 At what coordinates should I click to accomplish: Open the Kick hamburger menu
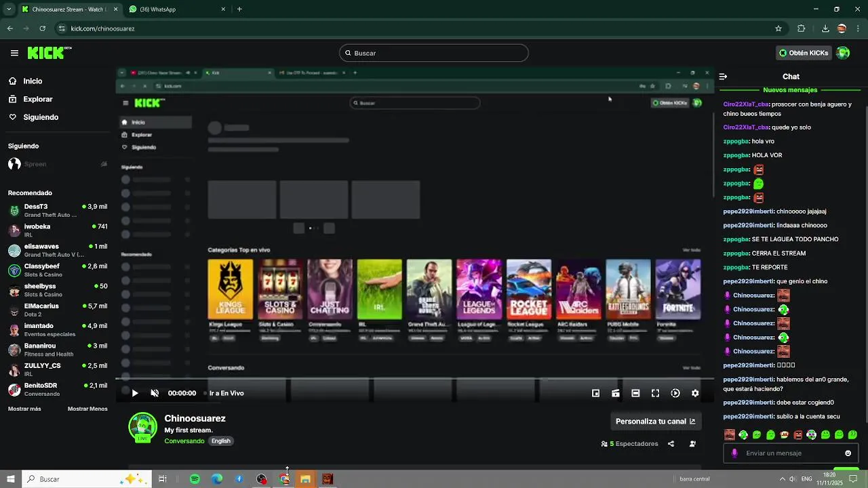pyautogui.click(x=14, y=53)
